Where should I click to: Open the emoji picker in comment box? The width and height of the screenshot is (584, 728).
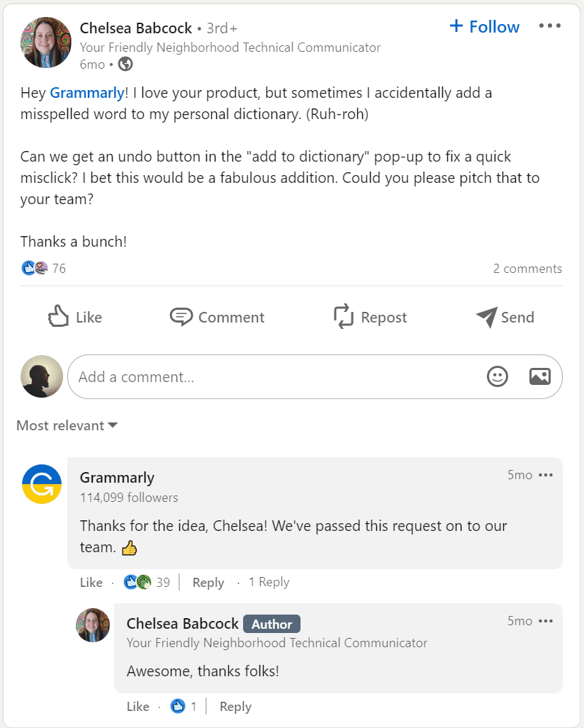click(498, 376)
